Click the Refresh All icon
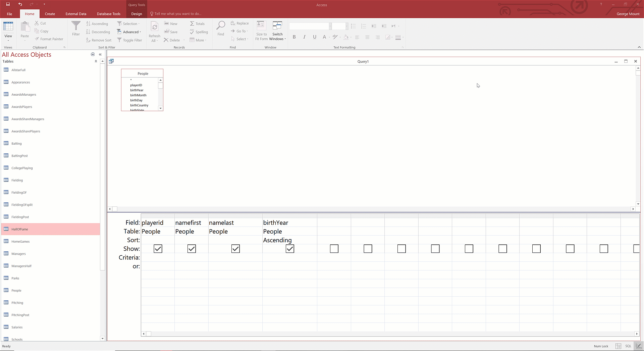Viewport: 644px width, 351px height. pyautogui.click(x=154, y=27)
